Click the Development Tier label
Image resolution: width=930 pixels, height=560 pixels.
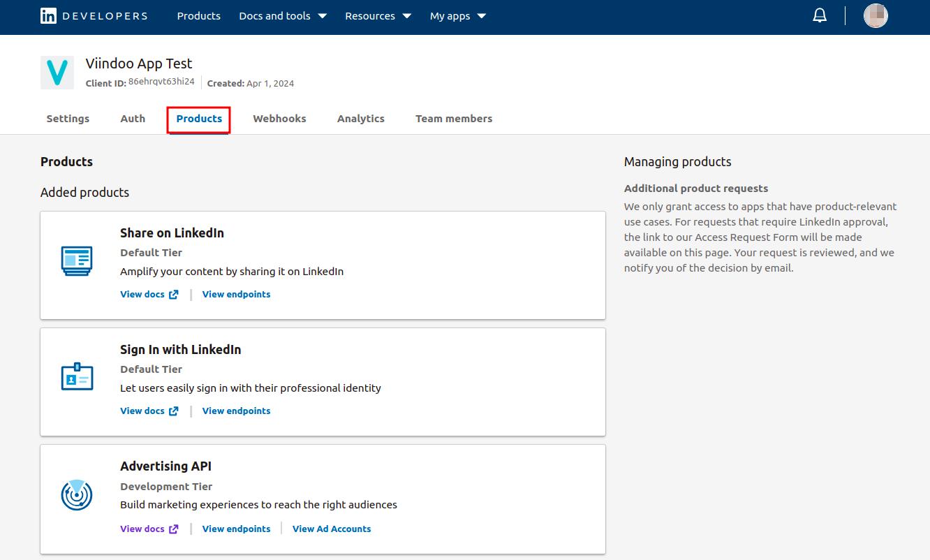[166, 487]
